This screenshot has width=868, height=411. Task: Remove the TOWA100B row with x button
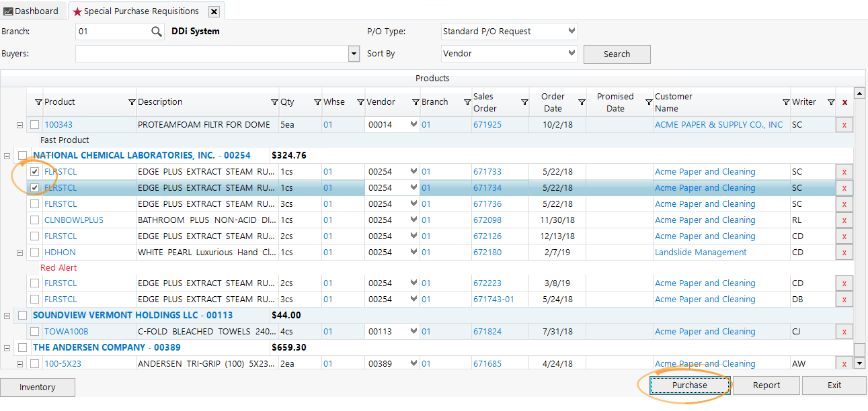844,332
